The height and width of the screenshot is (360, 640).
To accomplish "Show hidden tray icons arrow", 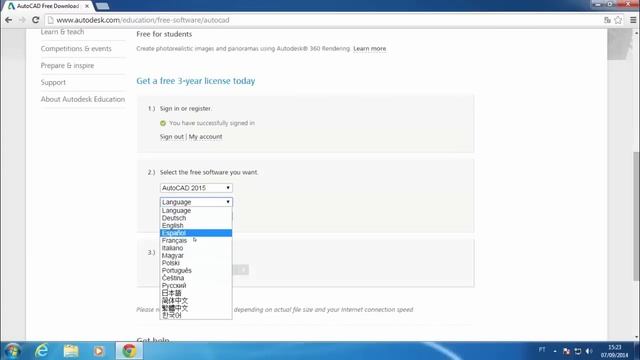I will pos(555,351).
